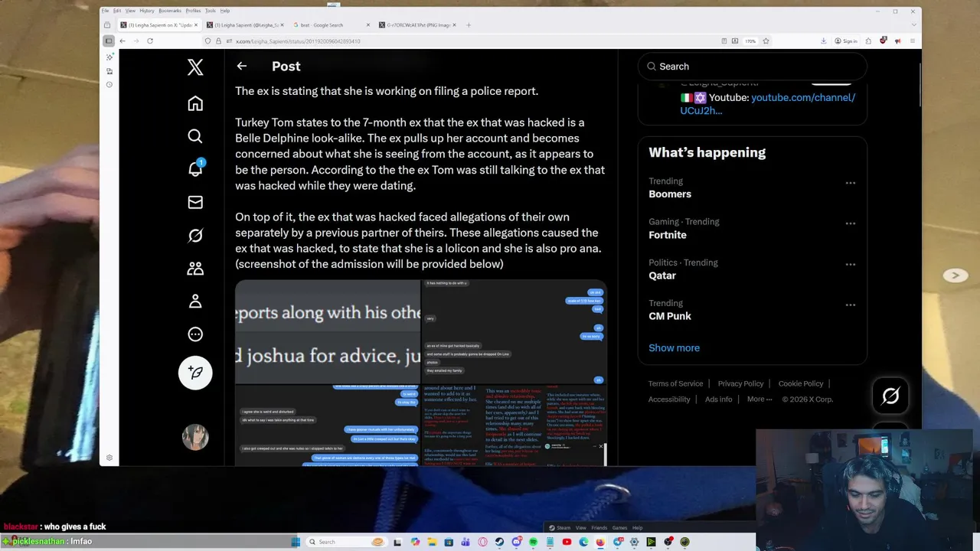Open the Firefox File menu
The height and width of the screenshot is (551, 980).
tap(106, 11)
